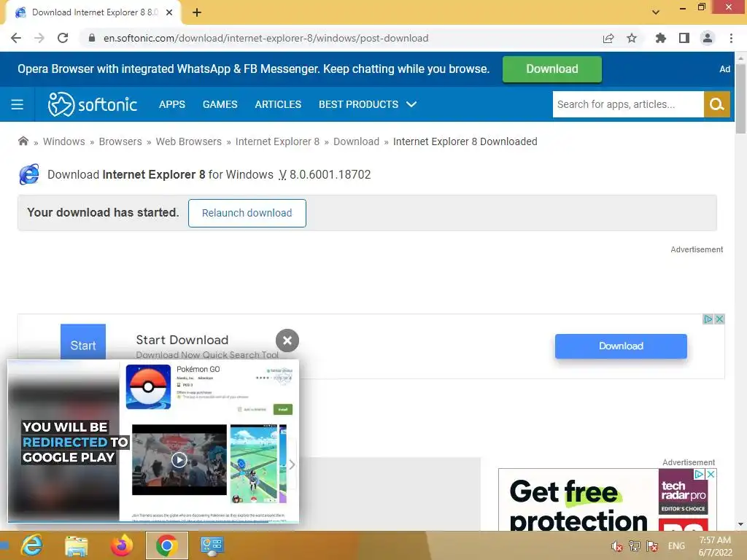Screen dimensions: 747x560
Task: Open a new browser tab
Action: 197,12
